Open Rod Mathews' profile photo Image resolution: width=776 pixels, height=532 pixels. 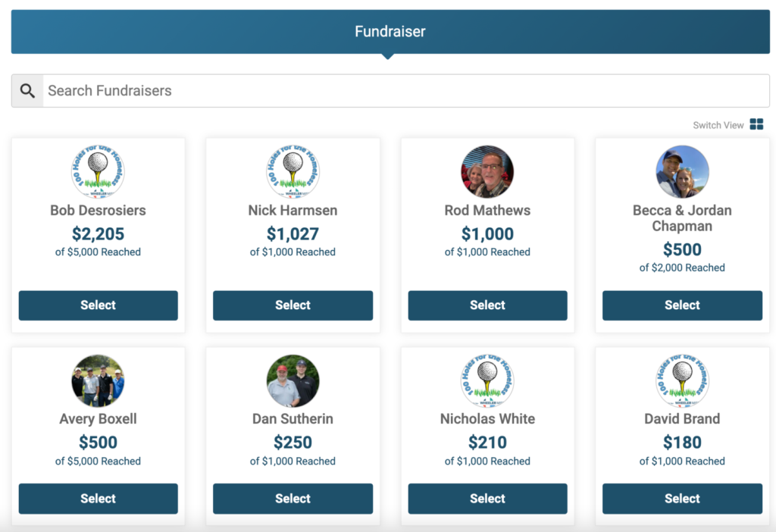(x=487, y=171)
